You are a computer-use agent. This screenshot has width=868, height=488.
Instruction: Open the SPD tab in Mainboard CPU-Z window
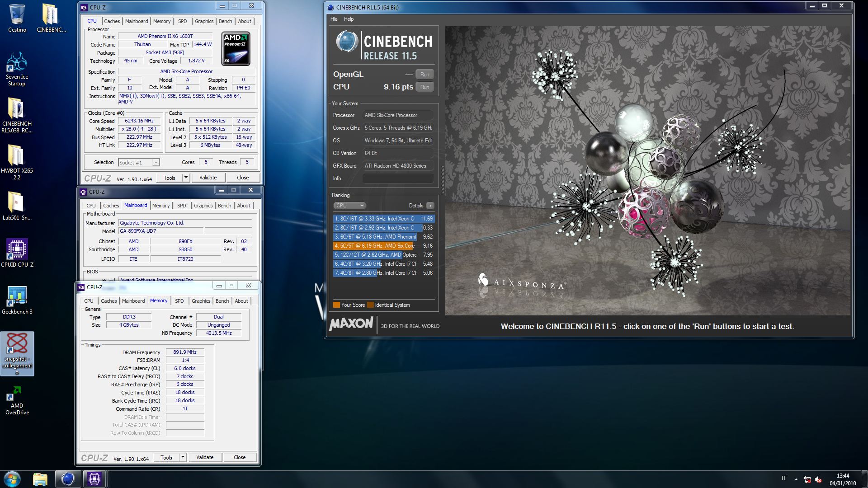(x=181, y=206)
